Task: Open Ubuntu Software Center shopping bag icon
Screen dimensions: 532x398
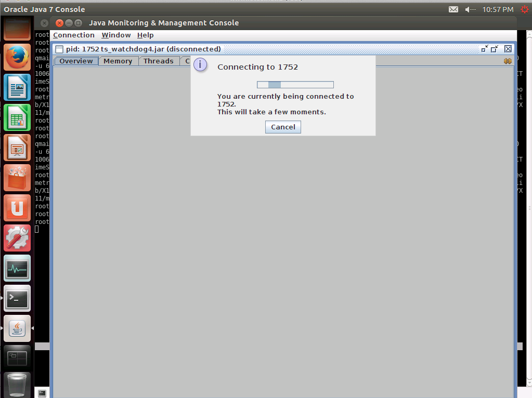Action: (17, 178)
